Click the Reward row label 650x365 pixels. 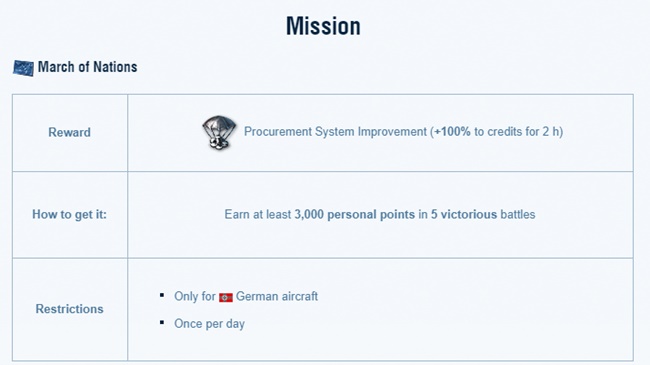[x=69, y=132]
